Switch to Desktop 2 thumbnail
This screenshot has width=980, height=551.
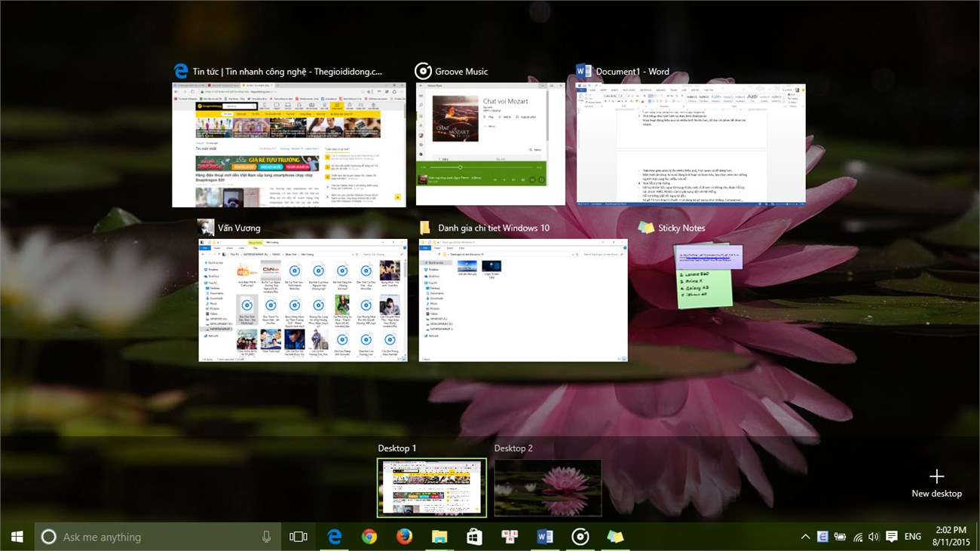pyautogui.click(x=548, y=487)
